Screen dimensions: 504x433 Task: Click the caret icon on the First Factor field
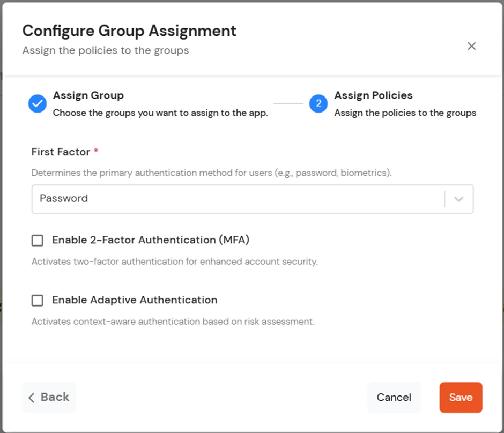tap(459, 199)
